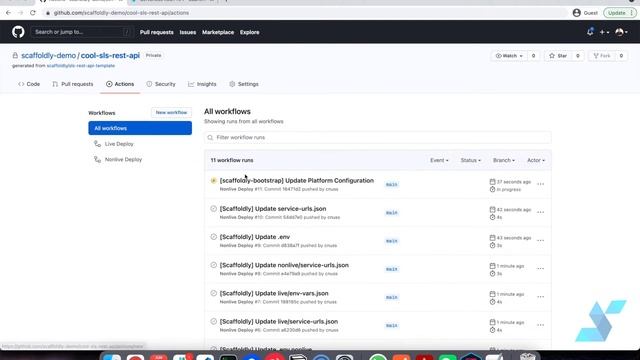Open the cool-sls-rest-api repository link
The image size is (640, 360).
pyautogui.click(x=110, y=55)
